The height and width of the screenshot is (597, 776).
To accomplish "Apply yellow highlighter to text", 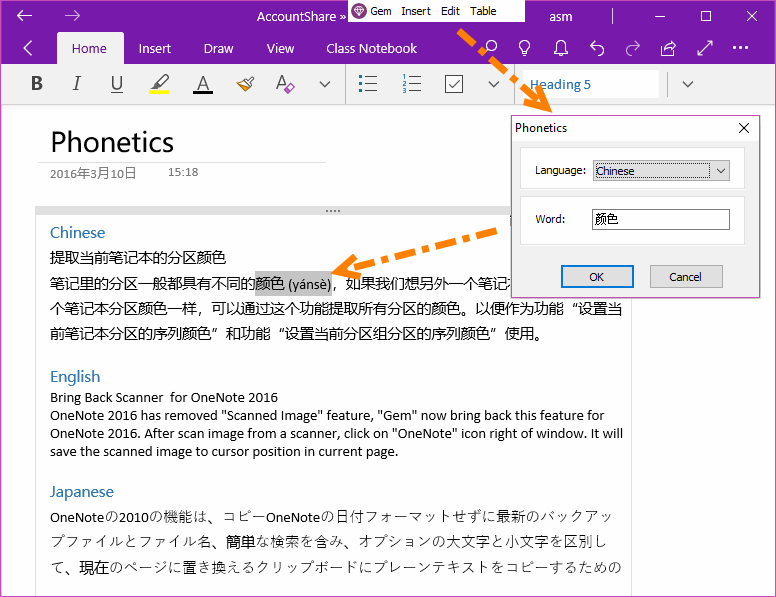I will coord(159,84).
